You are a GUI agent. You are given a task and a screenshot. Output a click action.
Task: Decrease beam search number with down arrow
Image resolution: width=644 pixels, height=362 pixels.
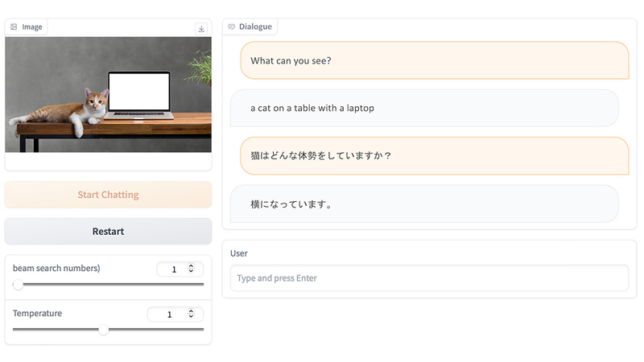tap(191, 272)
